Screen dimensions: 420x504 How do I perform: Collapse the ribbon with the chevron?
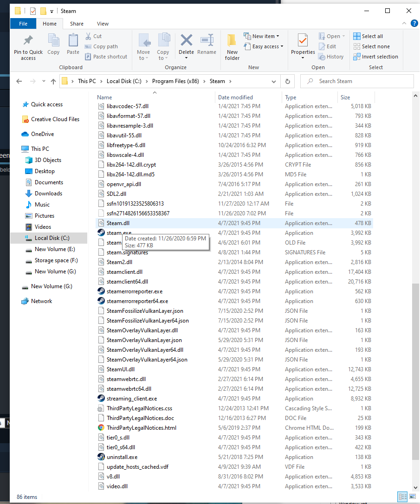point(404,23)
